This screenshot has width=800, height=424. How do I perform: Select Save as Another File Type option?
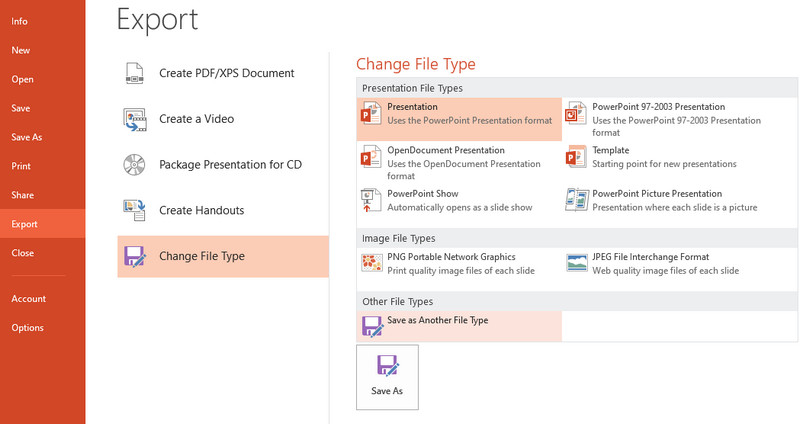[459, 326]
